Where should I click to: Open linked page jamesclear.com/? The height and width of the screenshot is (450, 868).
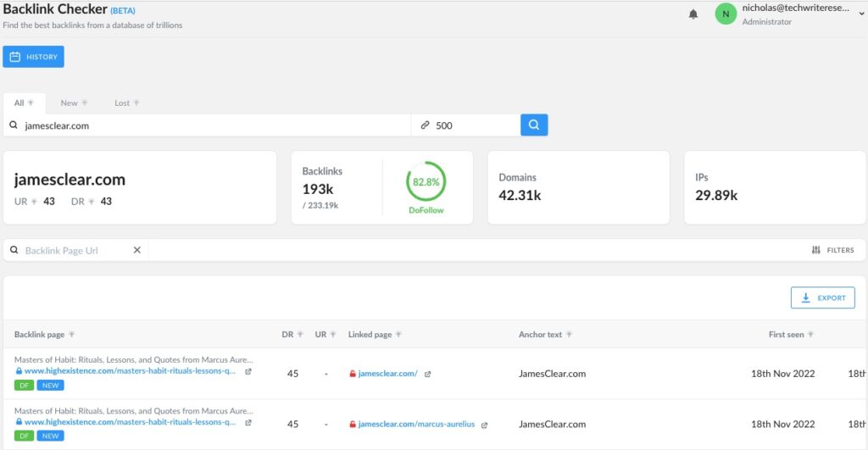387,374
